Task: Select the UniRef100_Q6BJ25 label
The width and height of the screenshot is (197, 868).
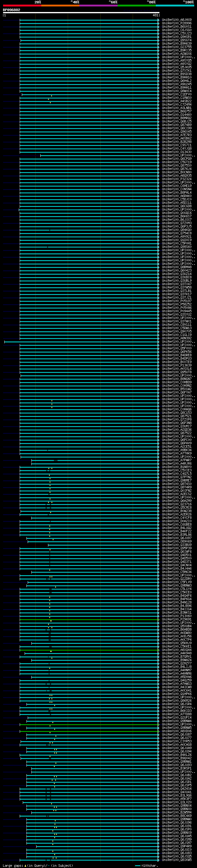Action: pyautogui.click(x=177, y=121)
